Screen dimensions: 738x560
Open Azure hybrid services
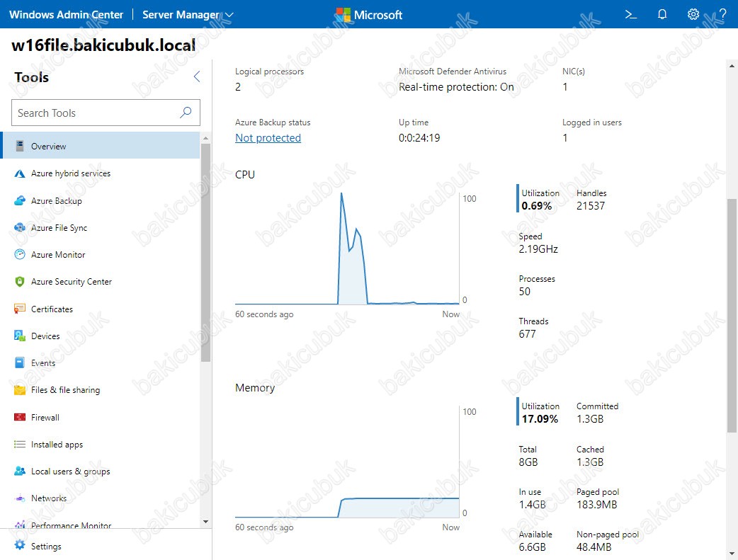point(101,173)
